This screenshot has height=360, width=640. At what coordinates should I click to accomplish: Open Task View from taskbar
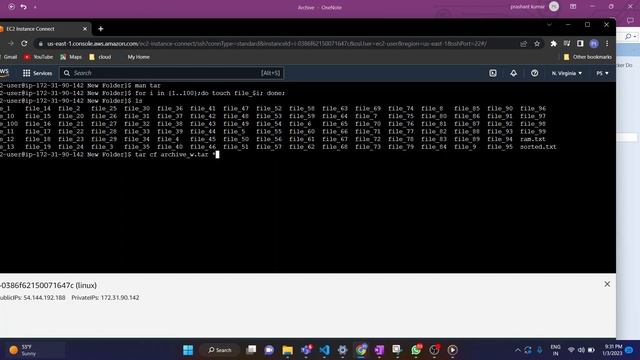tap(251, 350)
